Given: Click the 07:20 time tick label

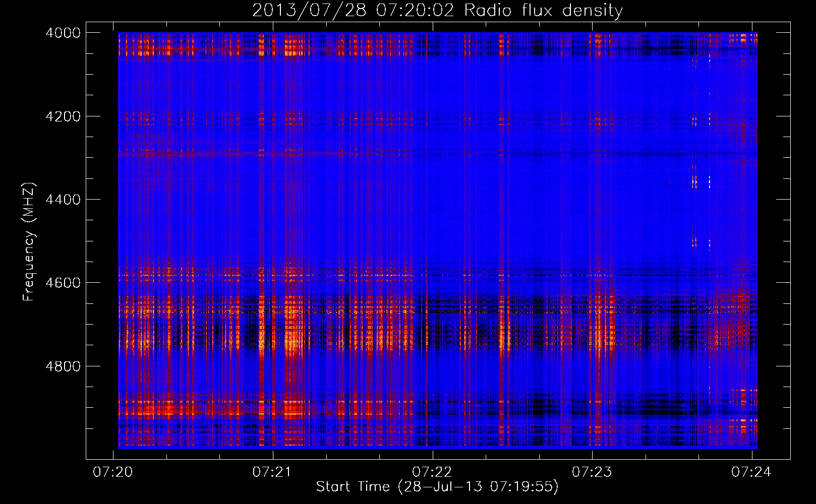Looking at the screenshot, I should (113, 472).
